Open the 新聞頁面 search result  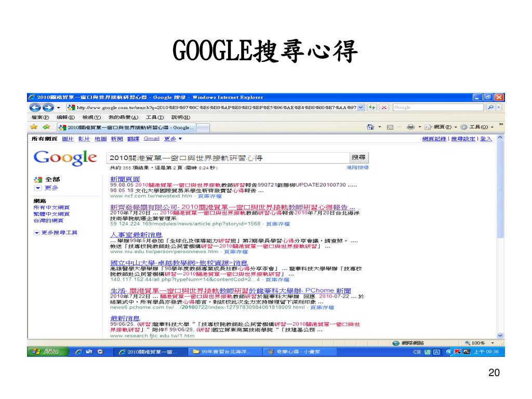click(125, 179)
